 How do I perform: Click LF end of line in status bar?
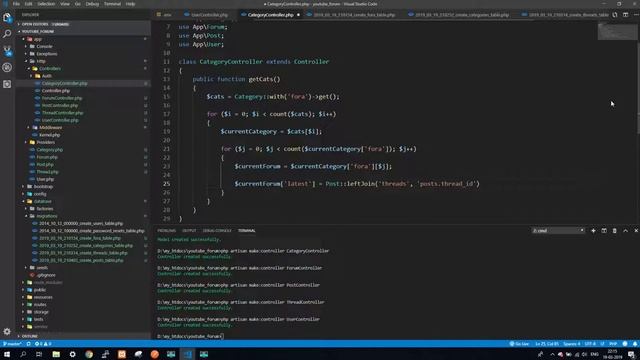click(602, 344)
